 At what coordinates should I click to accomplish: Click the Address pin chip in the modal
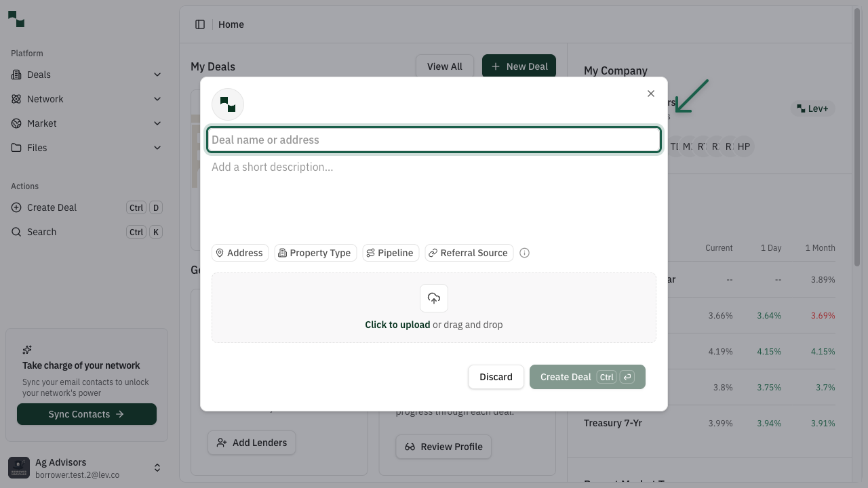click(239, 253)
